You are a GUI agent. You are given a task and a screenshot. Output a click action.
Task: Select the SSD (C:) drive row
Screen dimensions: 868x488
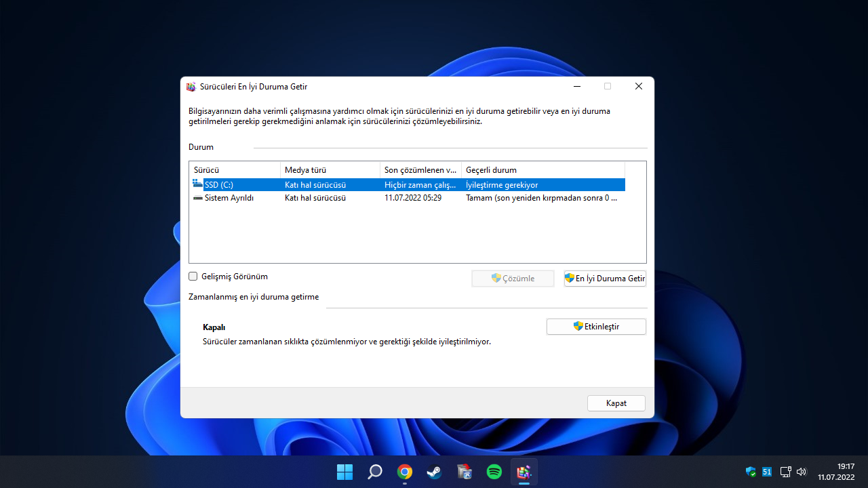click(408, 184)
